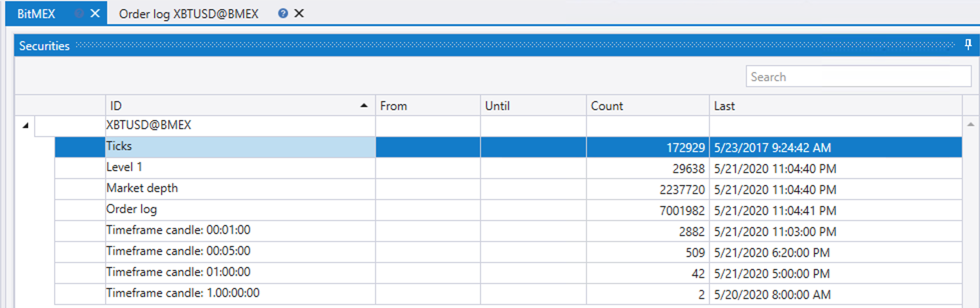This screenshot has height=308, width=980.
Task: Click count value 29638
Action: click(688, 168)
